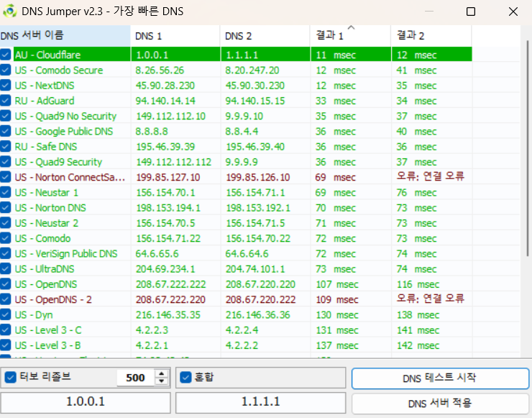Click the DNS 테스트 시작 button

point(440,378)
